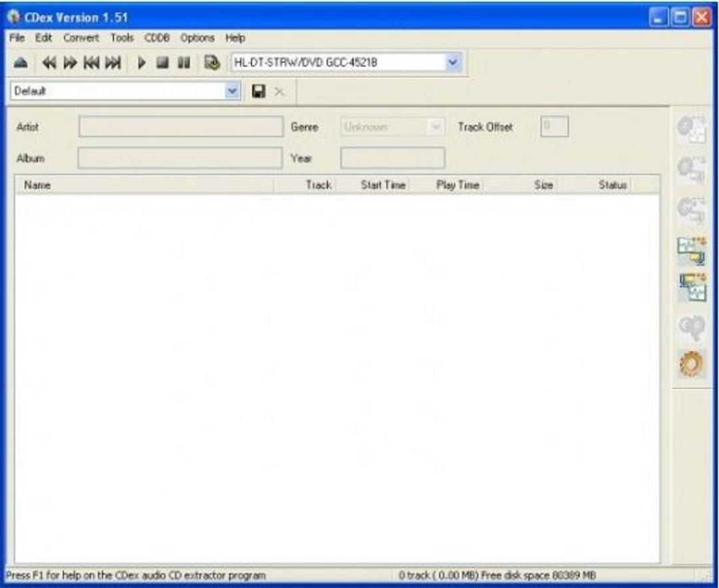The width and height of the screenshot is (719, 588).
Task: Click the CD-ROM settings icon beside drive list
Action: point(212,63)
